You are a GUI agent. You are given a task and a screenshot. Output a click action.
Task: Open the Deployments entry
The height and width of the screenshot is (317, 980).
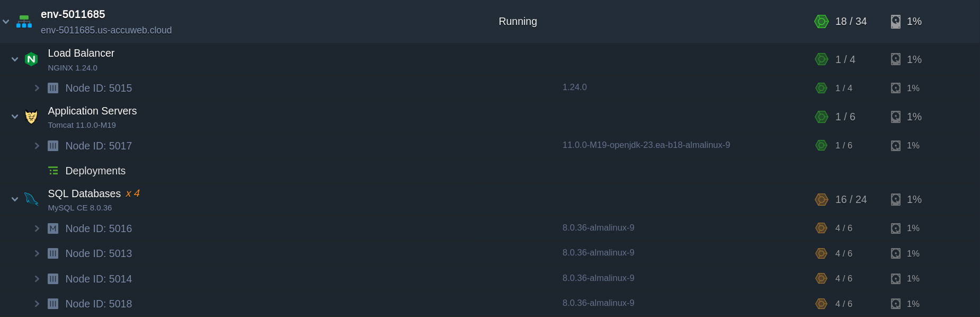coord(95,171)
